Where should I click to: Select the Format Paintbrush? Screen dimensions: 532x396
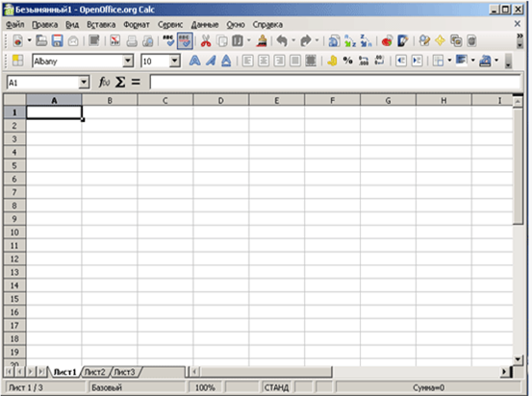pos(262,41)
